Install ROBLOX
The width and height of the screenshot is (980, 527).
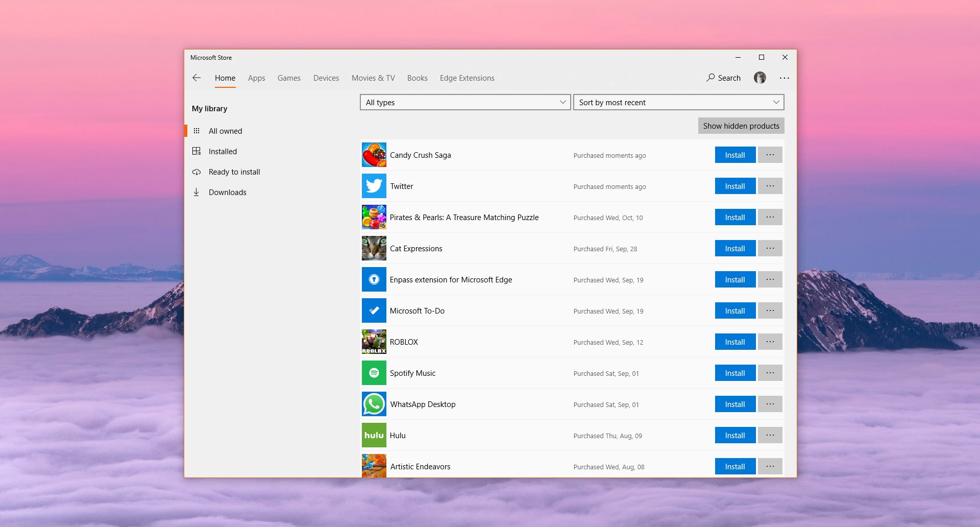(x=735, y=342)
